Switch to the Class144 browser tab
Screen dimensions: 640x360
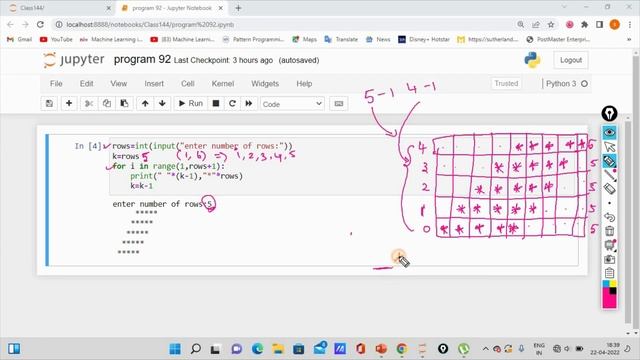(x=61, y=8)
